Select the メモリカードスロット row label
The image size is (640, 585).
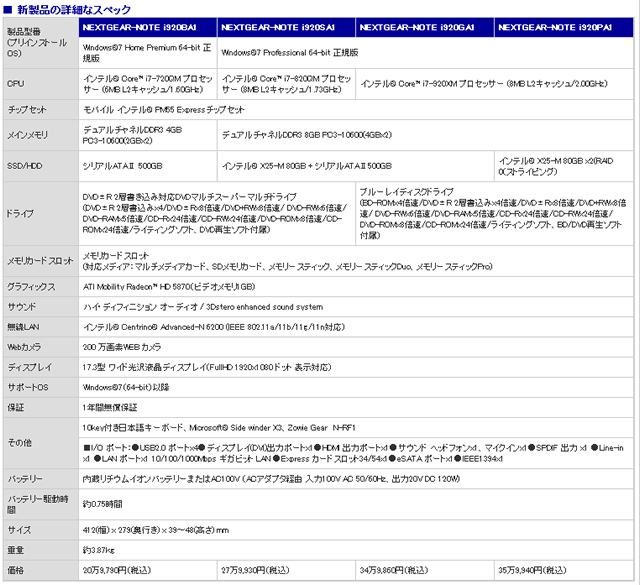[41, 261]
